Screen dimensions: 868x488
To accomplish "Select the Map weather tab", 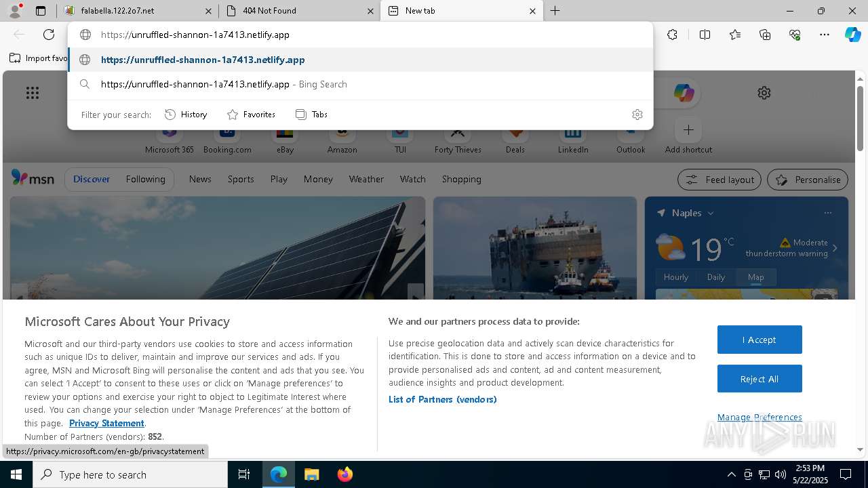I will pyautogui.click(x=755, y=277).
